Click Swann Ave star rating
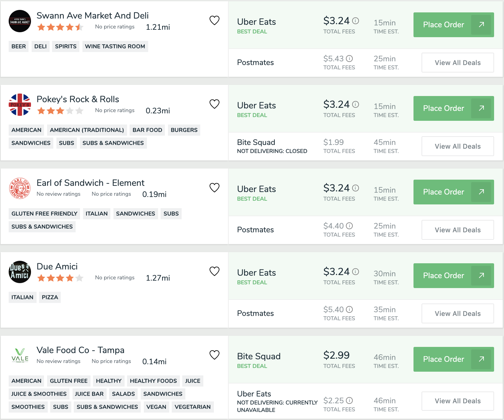This screenshot has width=504, height=420. click(60, 27)
